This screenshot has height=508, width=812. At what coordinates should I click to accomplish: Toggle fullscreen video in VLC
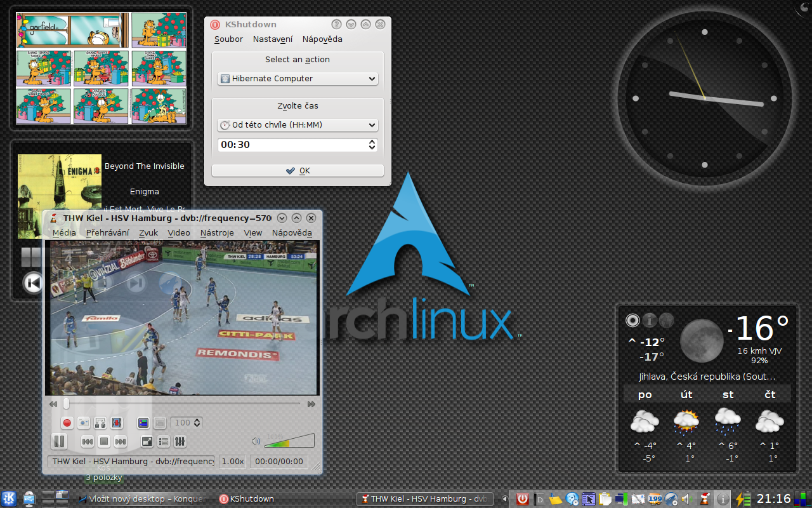[147, 441]
